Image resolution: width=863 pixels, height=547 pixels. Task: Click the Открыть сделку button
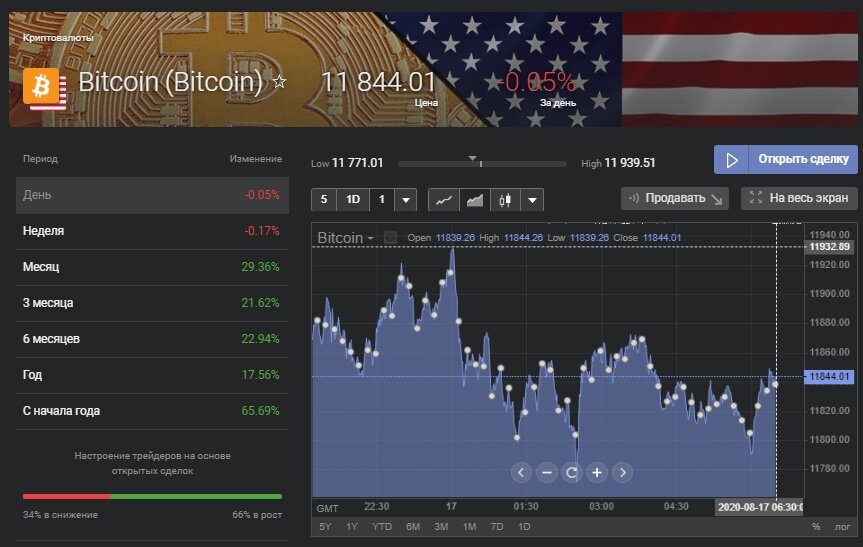(x=785, y=159)
